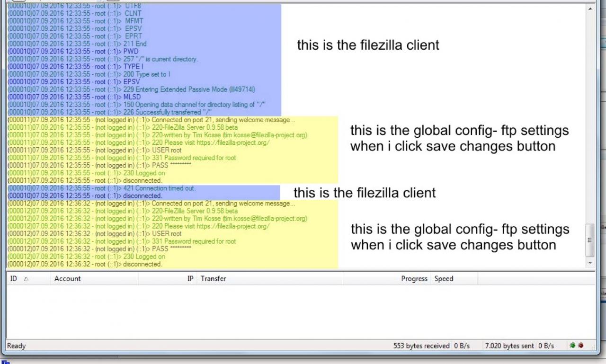Click the Speed column header

click(x=454, y=279)
